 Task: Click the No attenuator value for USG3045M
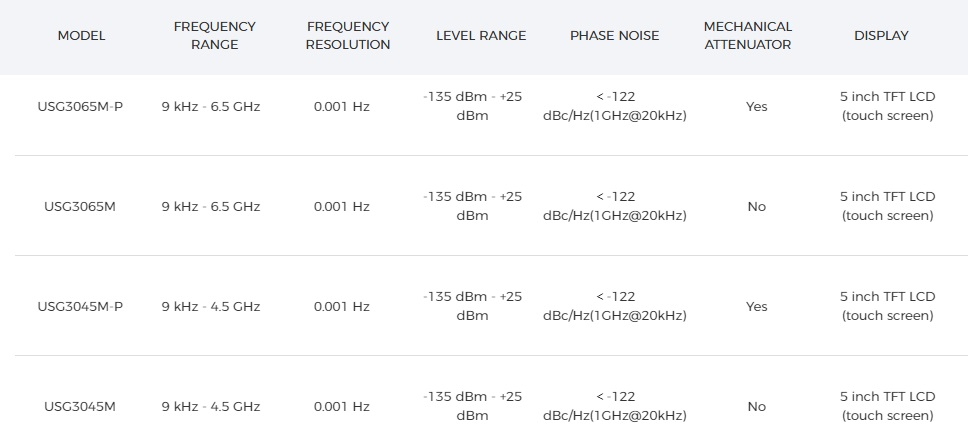pos(756,406)
